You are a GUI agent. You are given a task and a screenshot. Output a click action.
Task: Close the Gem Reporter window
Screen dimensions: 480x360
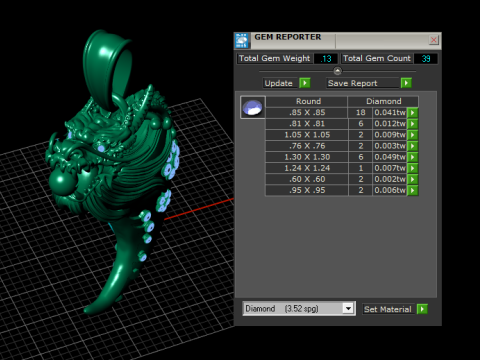pos(433,40)
